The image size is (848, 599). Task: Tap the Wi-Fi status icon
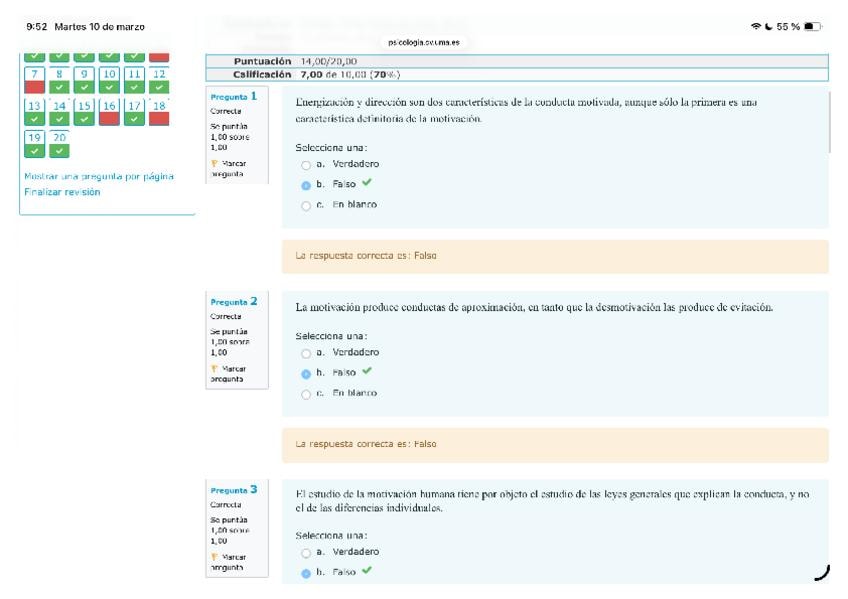coord(756,26)
